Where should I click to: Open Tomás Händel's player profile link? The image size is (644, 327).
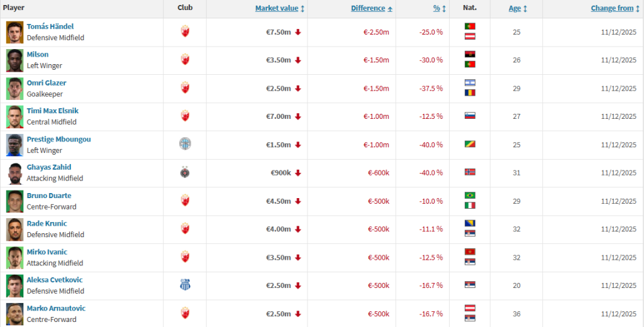tap(50, 26)
